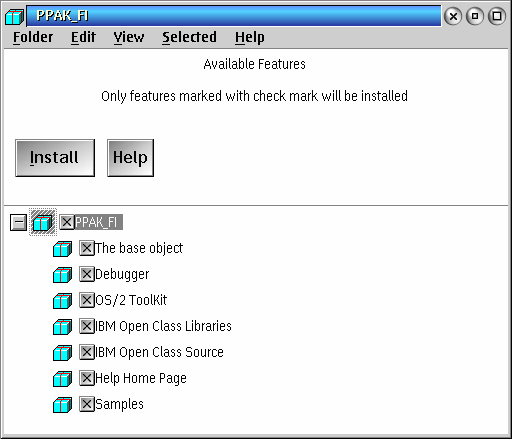Select the Samples label
Viewport: 512px width, 439px height.
(x=119, y=404)
